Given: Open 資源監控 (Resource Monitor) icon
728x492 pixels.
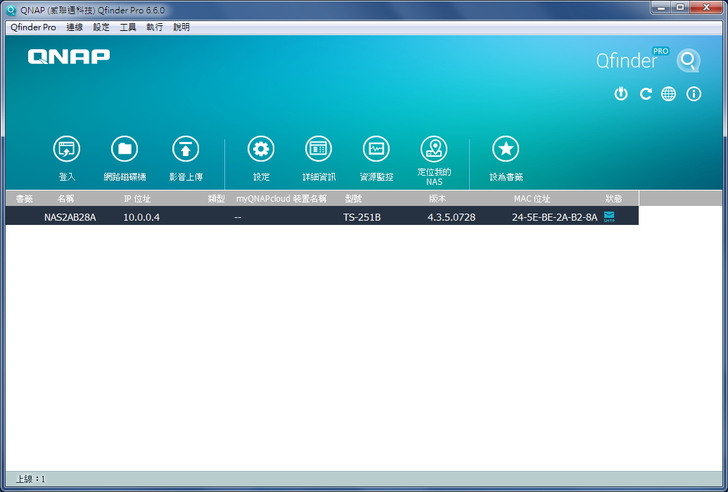Looking at the screenshot, I should 376,150.
